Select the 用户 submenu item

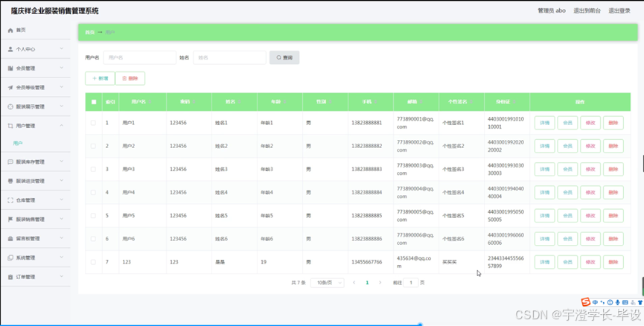[x=18, y=144]
